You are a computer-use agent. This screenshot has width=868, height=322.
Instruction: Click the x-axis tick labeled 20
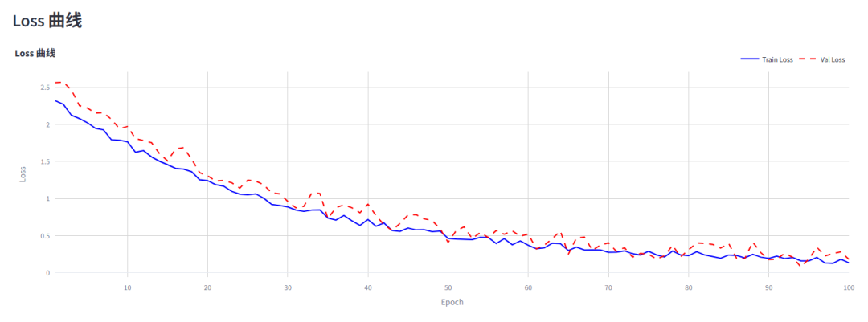[x=207, y=287]
